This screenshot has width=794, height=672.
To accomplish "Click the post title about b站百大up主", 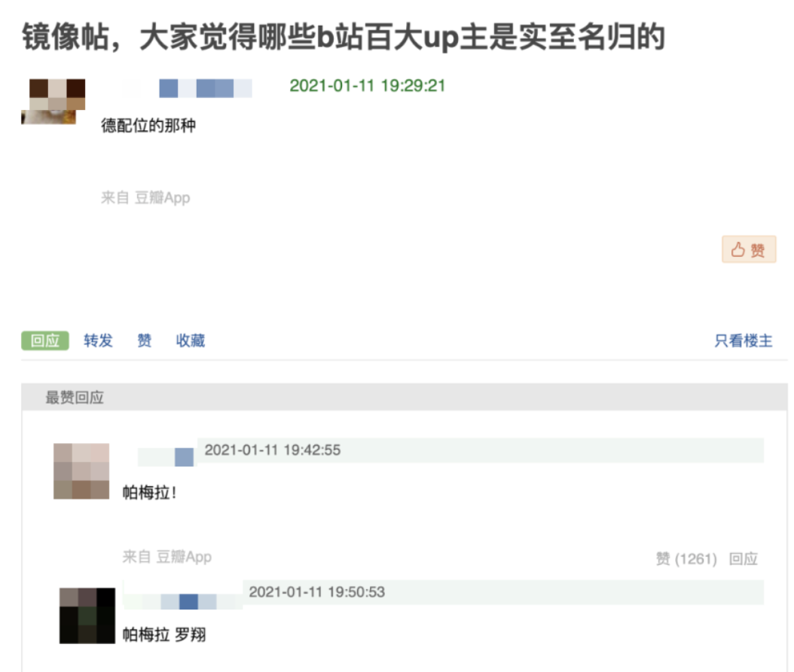I will click(344, 37).
